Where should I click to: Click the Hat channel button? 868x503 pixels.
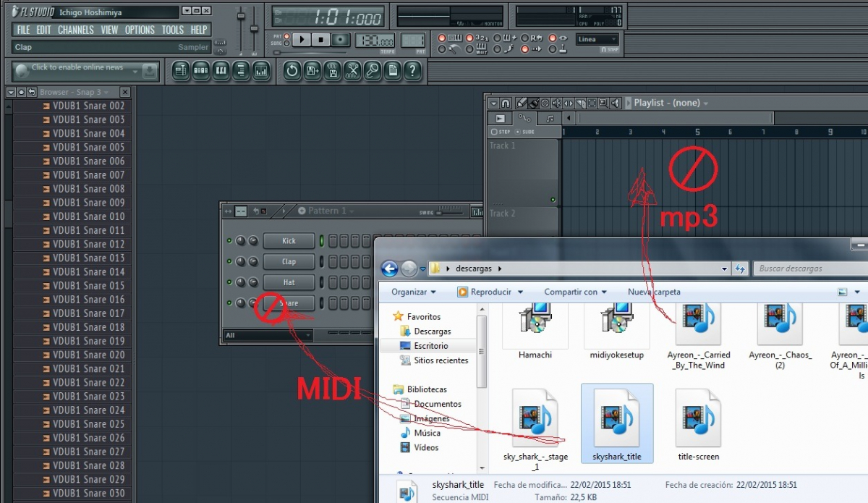(289, 282)
